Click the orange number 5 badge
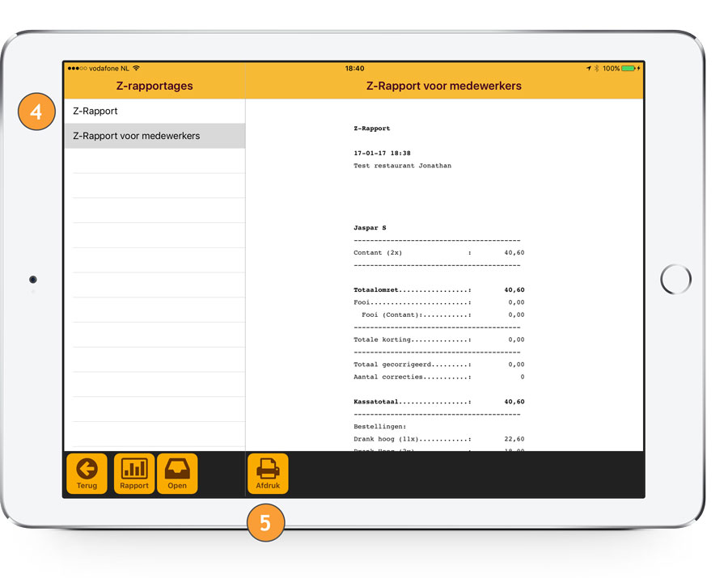The image size is (728, 578). click(265, 522)
